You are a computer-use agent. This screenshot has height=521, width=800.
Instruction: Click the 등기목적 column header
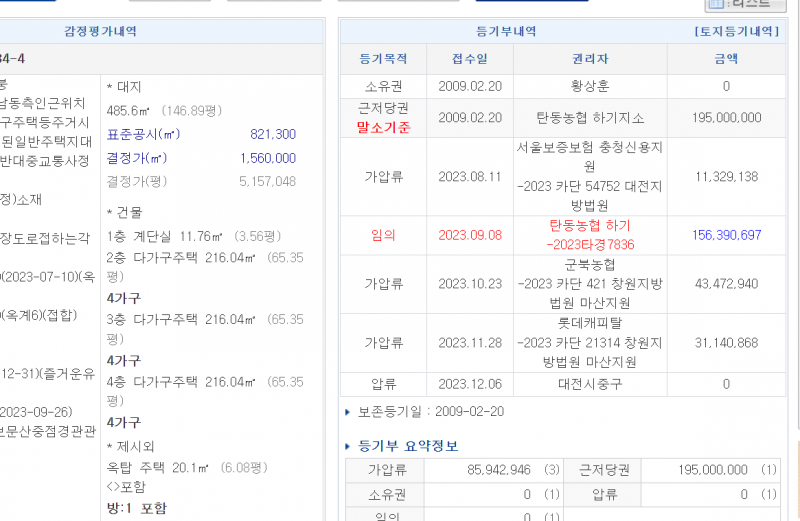coord(383,59)
